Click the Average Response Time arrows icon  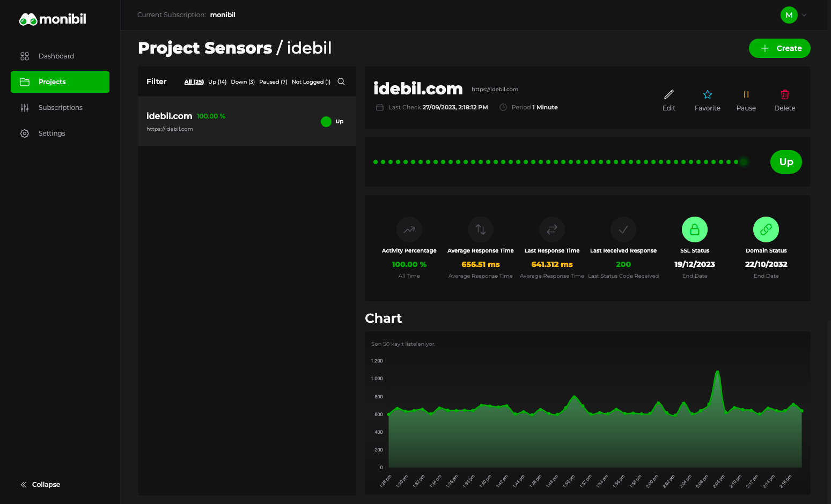[481, 229]
